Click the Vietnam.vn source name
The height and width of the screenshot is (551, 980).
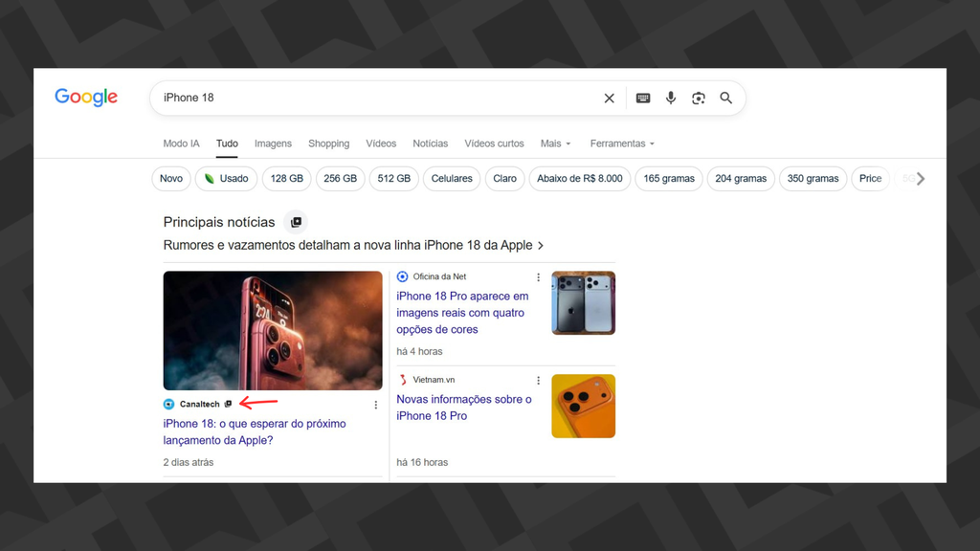pos(434,380)
